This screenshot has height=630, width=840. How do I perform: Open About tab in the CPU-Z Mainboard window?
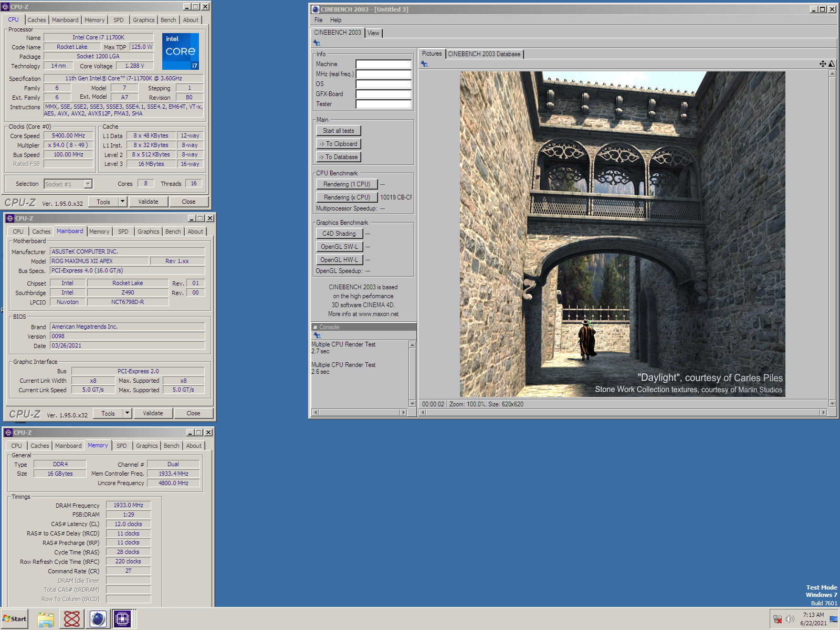pyautogui.click(x=195, y=232)
